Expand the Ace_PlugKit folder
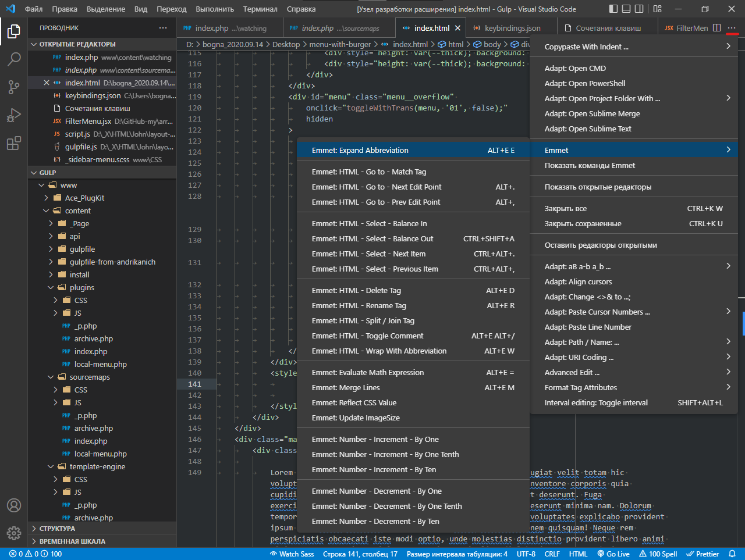Viewport: 745px width, 560px height. click(x=102, y=198)
